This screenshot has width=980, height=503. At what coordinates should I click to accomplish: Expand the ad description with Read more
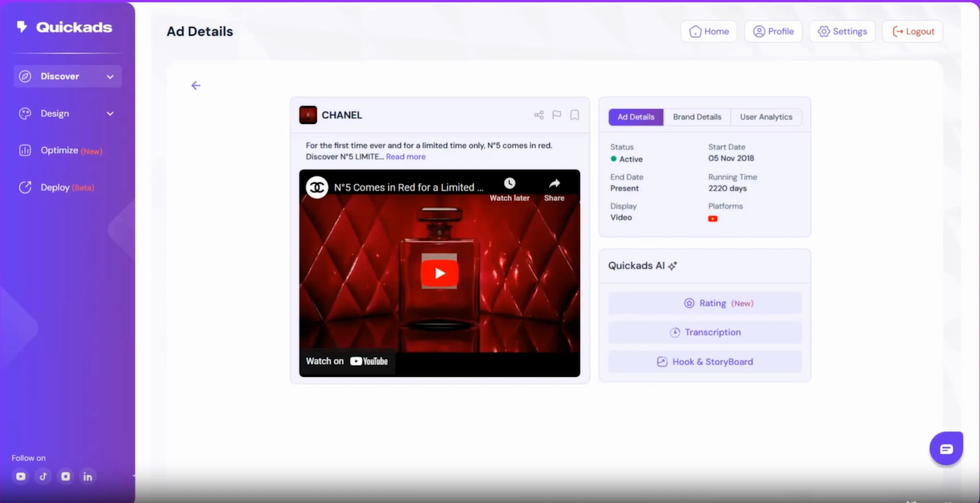406,156
